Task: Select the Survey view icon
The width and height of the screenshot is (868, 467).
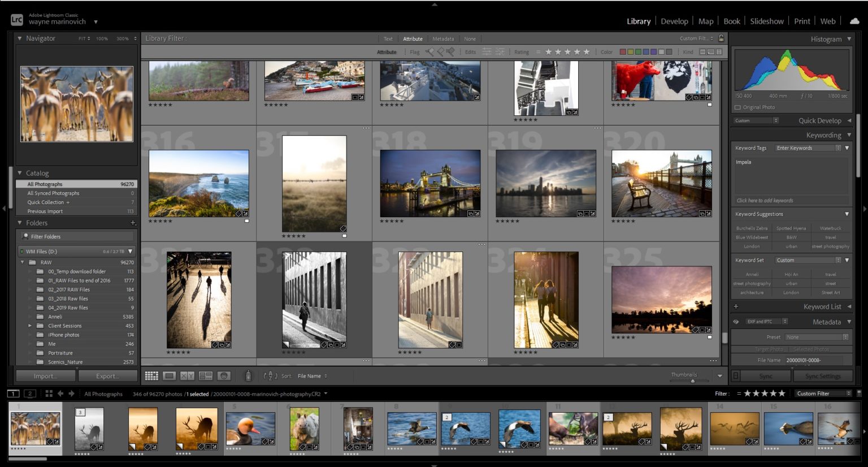Action: [x=206, y=375]
